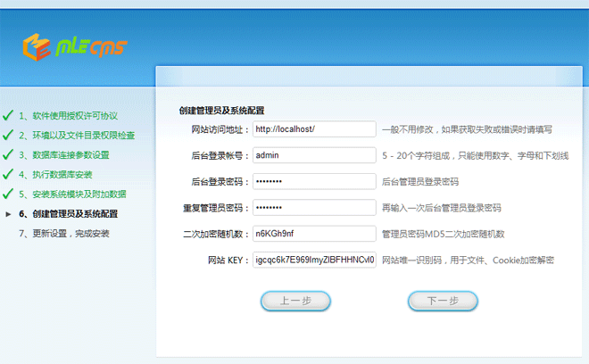Focus the 网站访问地址 URL field

[x=312, y=129]
